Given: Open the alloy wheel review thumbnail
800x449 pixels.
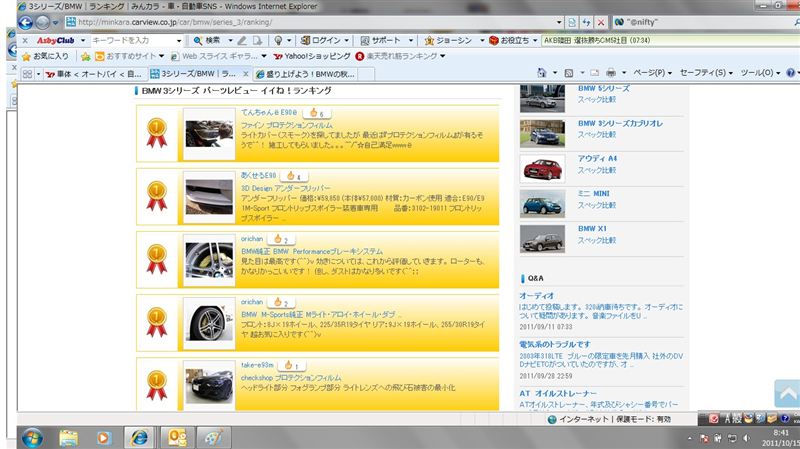Looking at the screenshot, I should 209,323.
